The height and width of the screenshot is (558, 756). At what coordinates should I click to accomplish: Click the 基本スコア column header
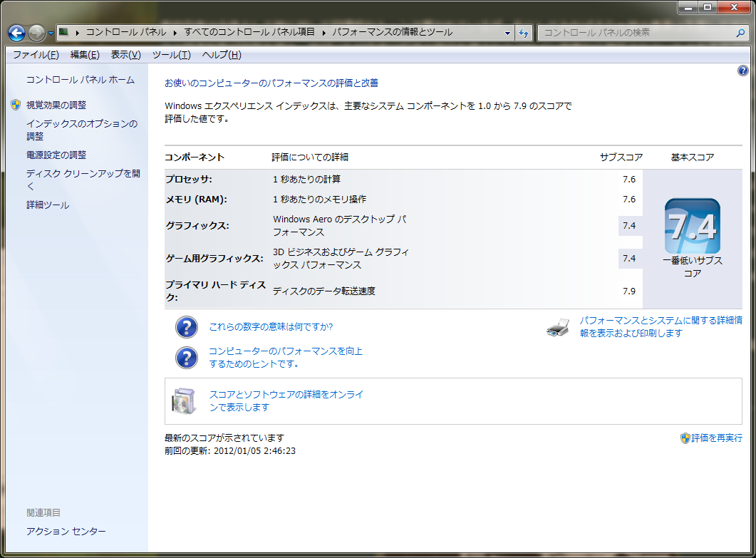coord(693,157)
